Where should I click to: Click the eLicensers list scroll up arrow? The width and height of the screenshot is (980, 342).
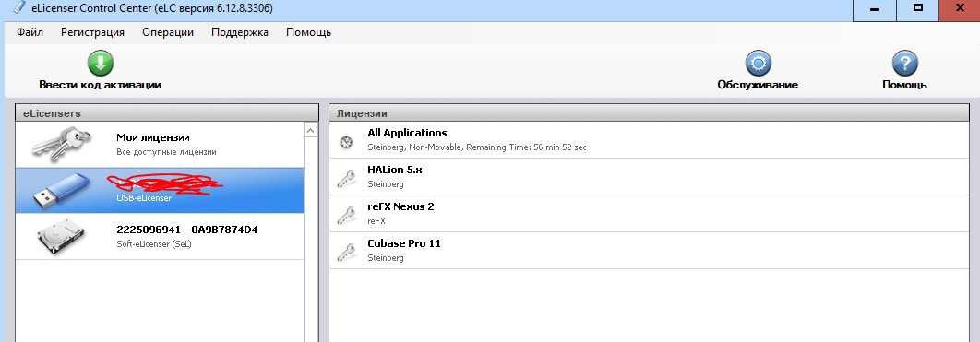pyautogui.click(x=311, y=130)
